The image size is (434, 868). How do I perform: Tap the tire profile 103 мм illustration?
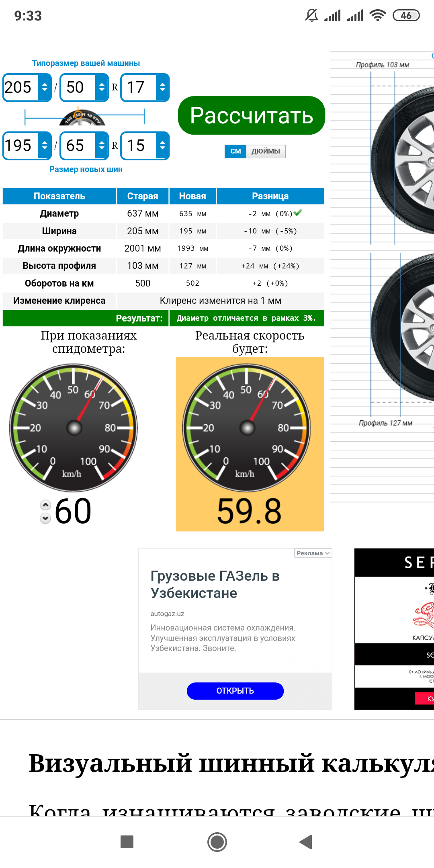[x=402, y=161]
